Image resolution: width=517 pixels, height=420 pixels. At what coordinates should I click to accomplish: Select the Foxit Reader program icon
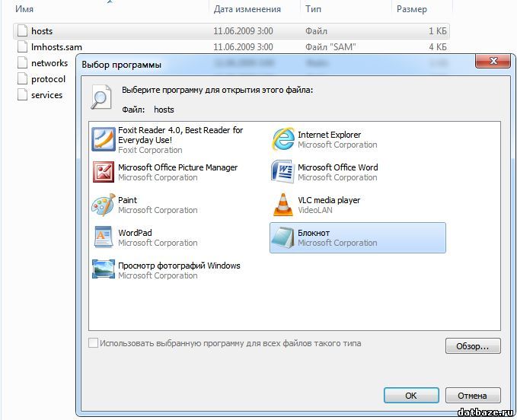click(x=104, y=140)
